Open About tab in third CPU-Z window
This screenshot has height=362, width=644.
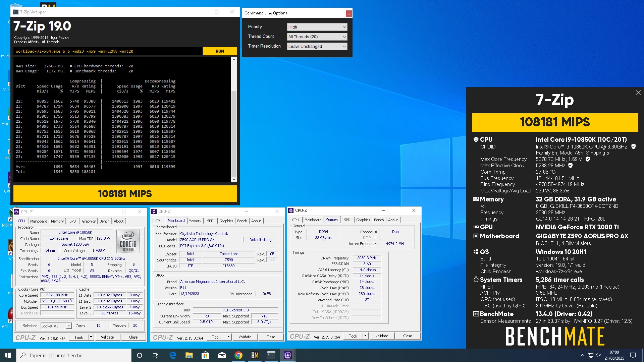click(x=393, y=220)
